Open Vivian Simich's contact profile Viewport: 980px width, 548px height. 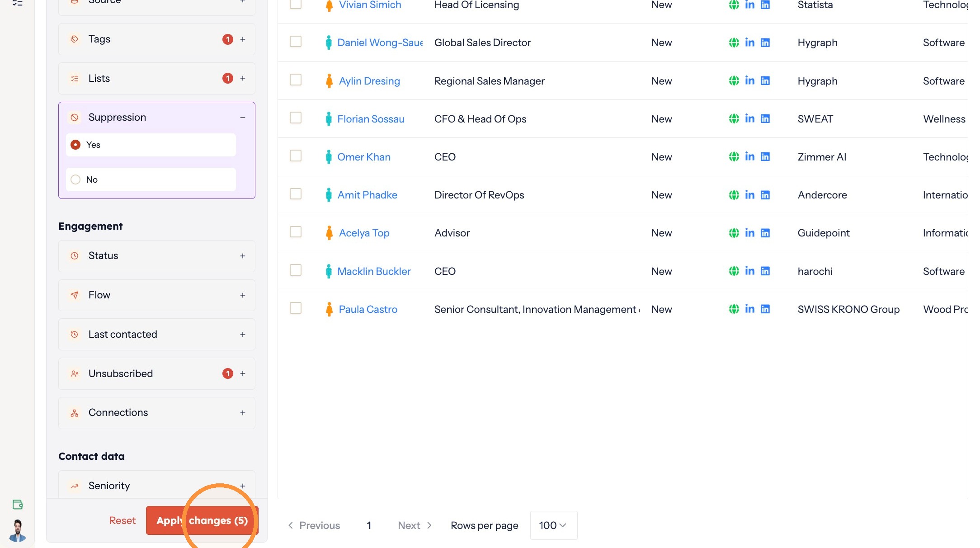click(x=370, y=5)
